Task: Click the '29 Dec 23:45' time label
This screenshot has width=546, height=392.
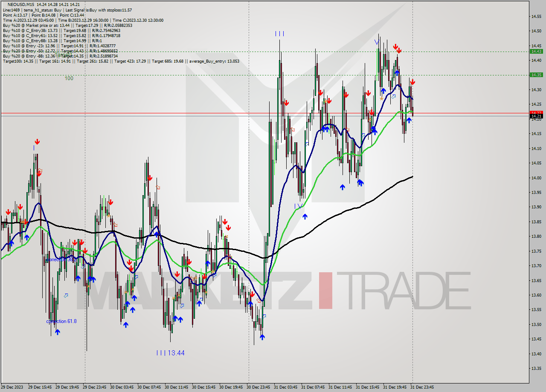Action: [94, 387]
